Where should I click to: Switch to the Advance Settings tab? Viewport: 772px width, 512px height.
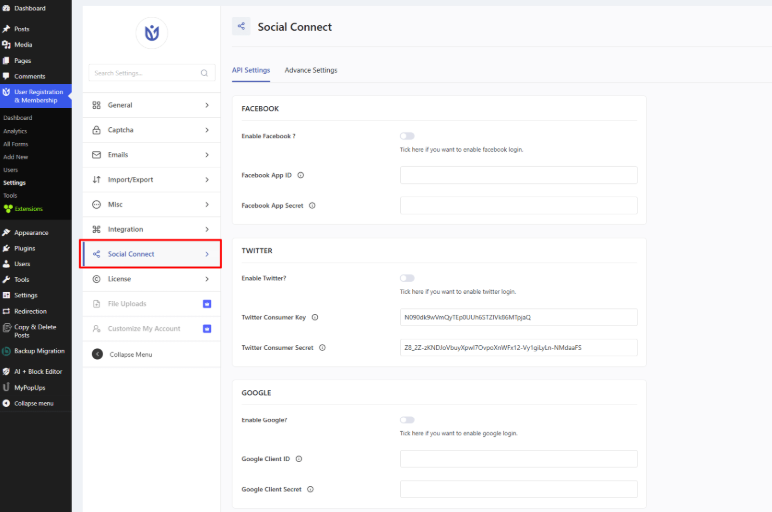tap(311, 70)
